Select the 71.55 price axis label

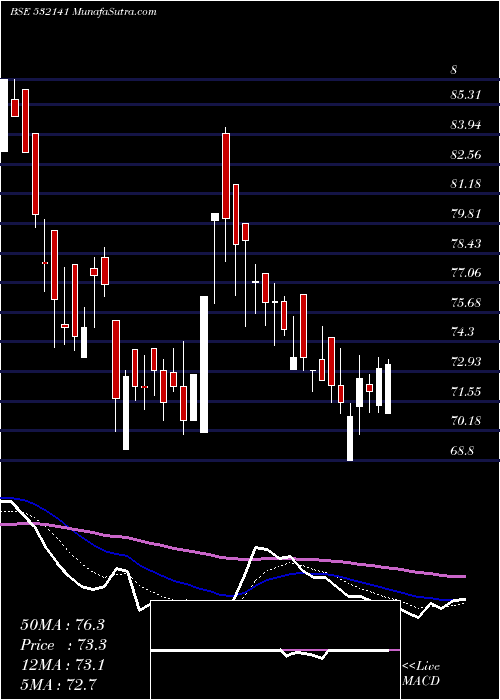click(x=467, y=392)
